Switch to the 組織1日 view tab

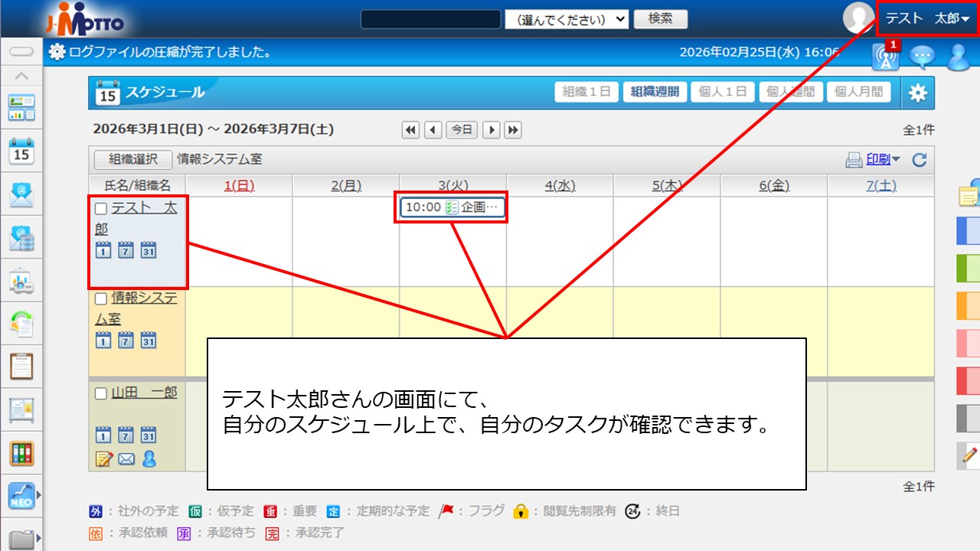[x=586, y=92]
